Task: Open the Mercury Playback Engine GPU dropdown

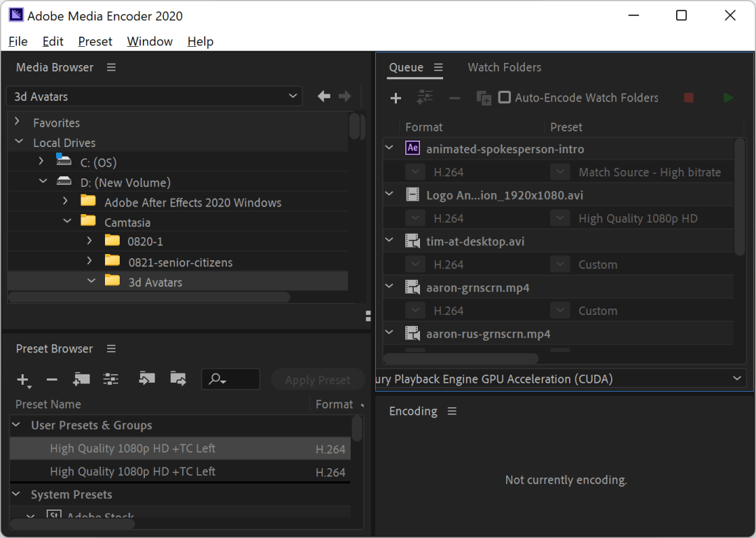Action: click(737, 378)
